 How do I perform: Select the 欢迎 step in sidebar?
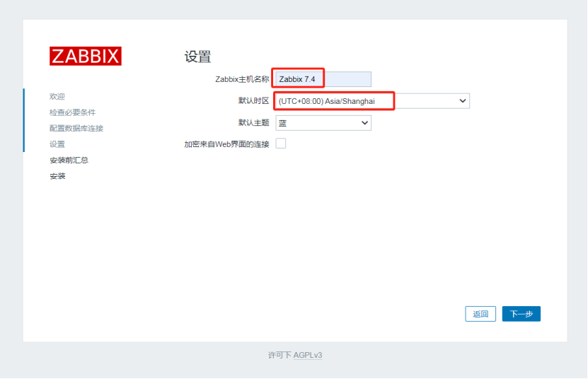tap(57, 97)
